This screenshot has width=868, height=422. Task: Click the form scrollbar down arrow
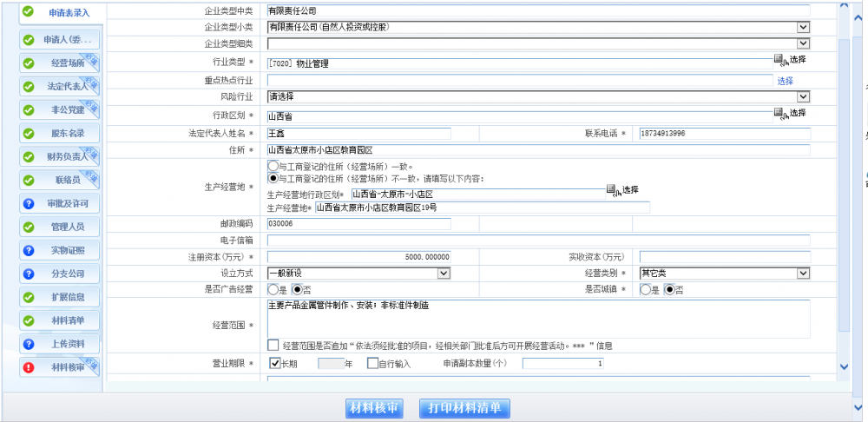pyautogui.click(x=844, y=366)
